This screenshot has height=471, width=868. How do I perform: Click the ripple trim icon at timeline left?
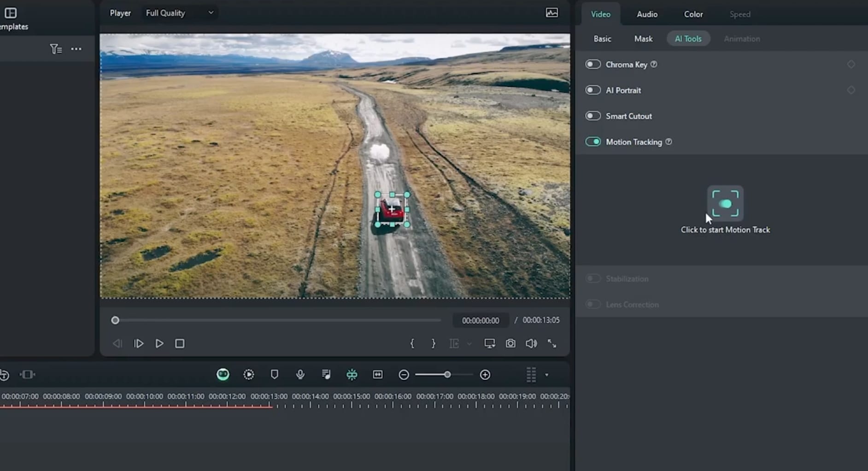[27, 375]
